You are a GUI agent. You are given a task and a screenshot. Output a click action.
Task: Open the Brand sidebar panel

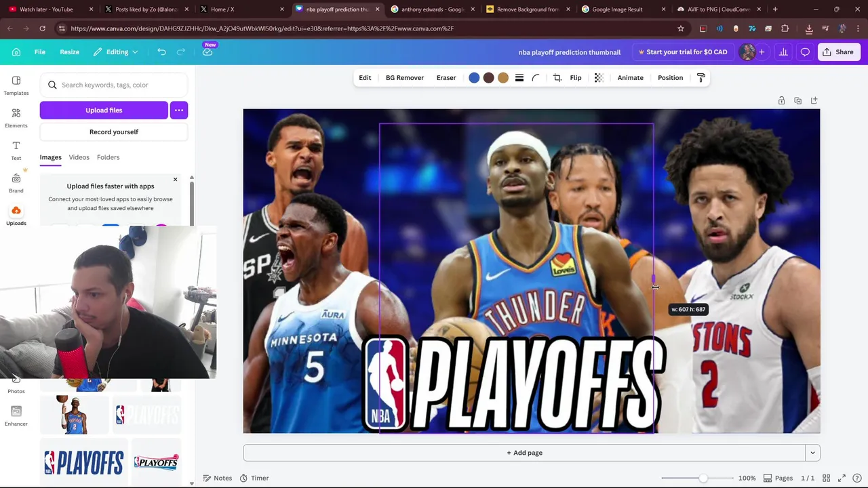(x=16, y=183)
